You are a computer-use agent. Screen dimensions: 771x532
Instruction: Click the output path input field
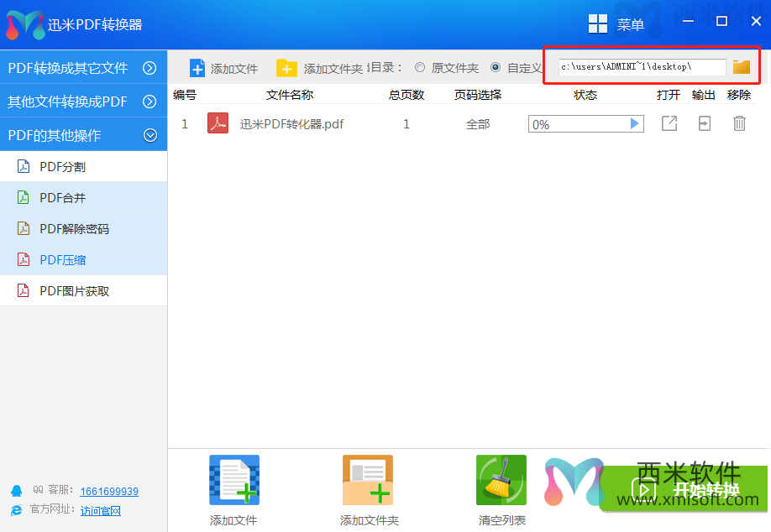[641, 67]
